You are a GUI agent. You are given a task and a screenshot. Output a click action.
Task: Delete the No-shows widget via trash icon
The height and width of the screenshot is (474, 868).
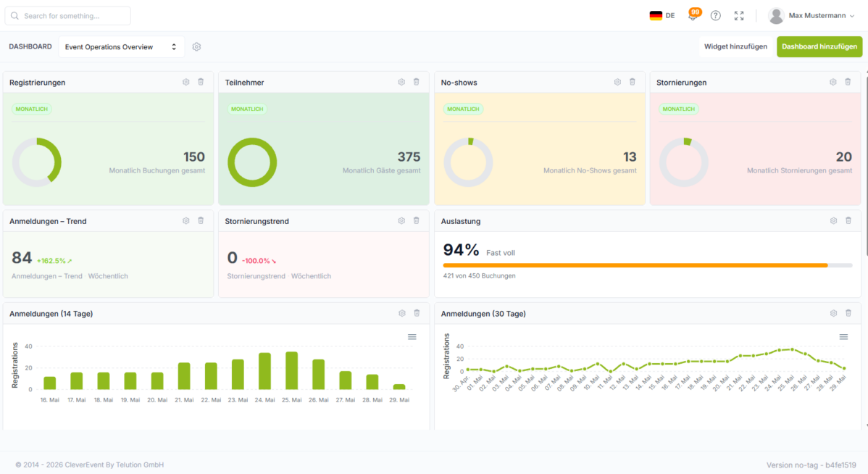633,82
